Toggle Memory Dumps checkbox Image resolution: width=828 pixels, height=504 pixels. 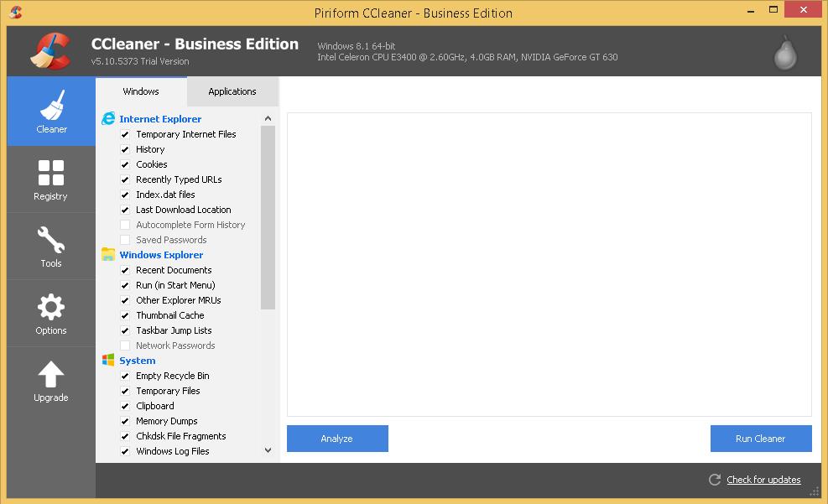pyautogui.click(x=125, y=421)
